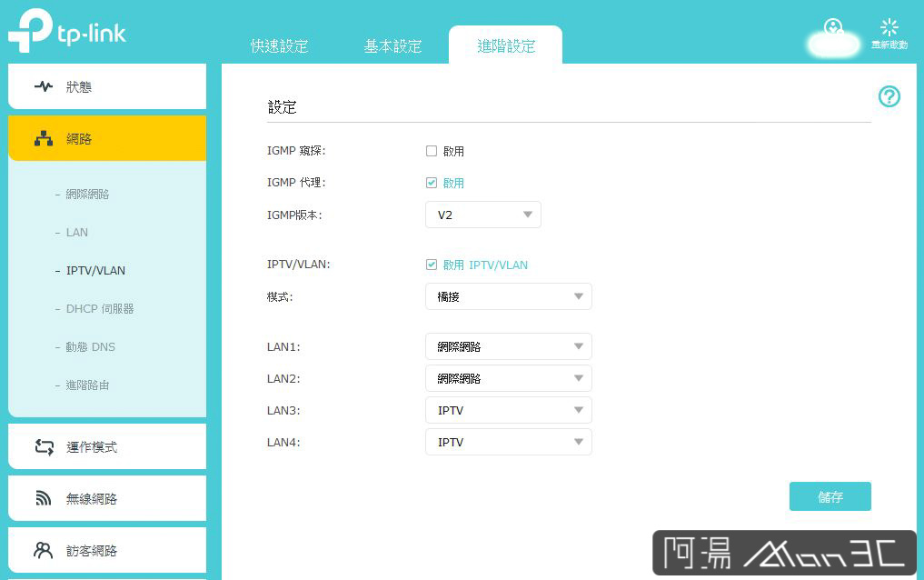Open the 狀態 sidebar menu
Screen dimensions: 924x580
coord(107,86)
